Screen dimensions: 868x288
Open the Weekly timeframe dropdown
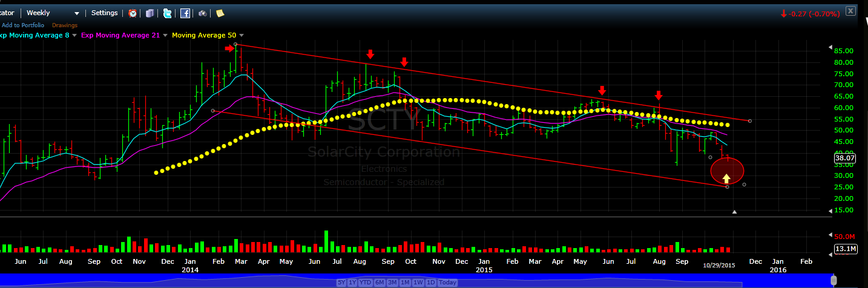pos(52,13)
